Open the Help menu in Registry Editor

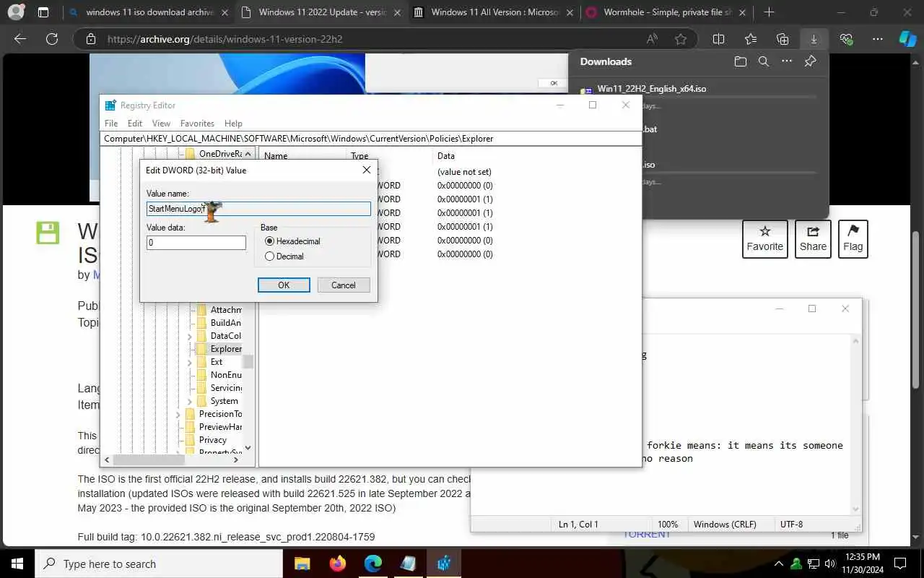point(233,124)
